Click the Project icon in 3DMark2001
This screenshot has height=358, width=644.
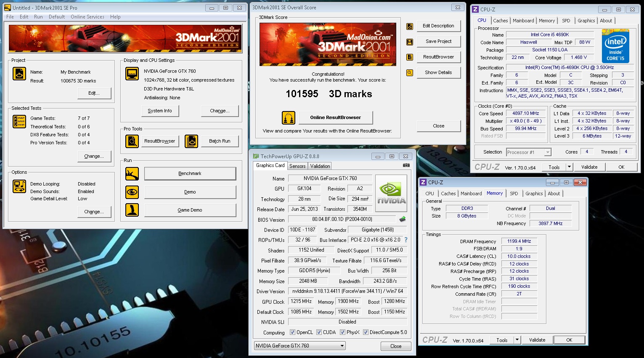[x=19, y=74]
